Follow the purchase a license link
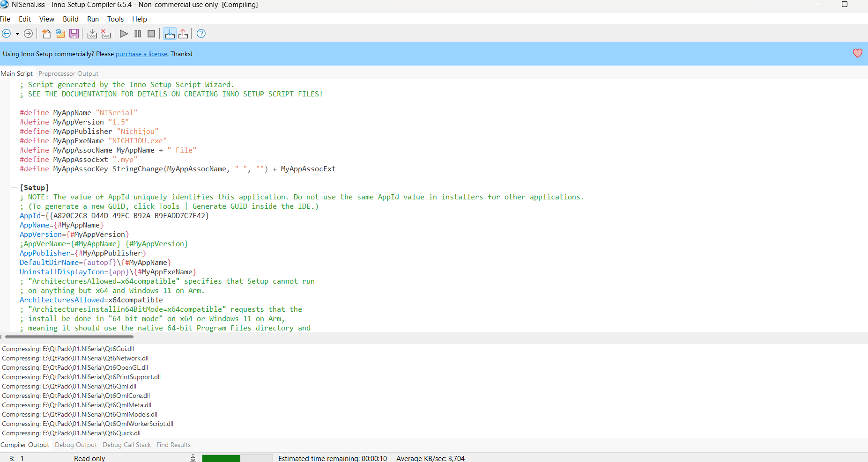 (141, 54)
